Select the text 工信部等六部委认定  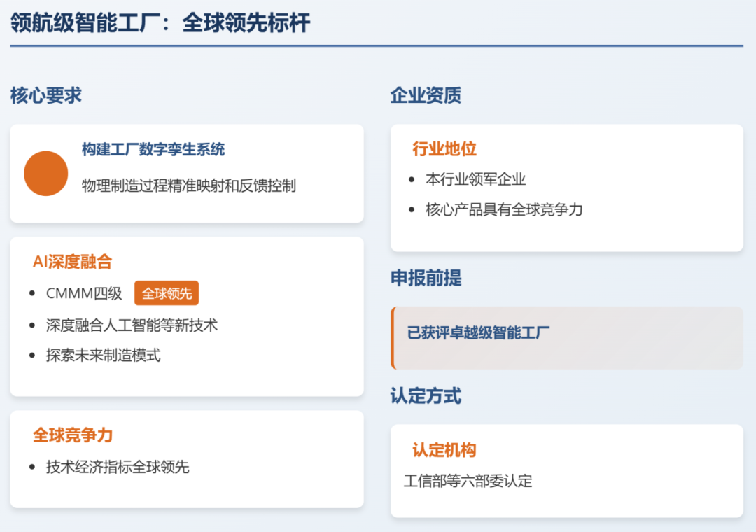click(x=468, y=481)
